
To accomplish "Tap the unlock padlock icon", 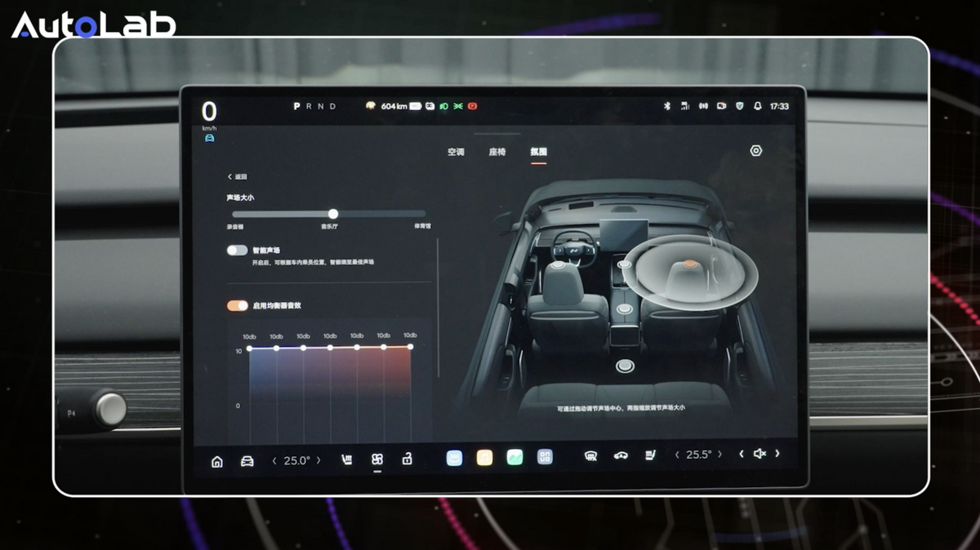I will (x=407, y=459).
